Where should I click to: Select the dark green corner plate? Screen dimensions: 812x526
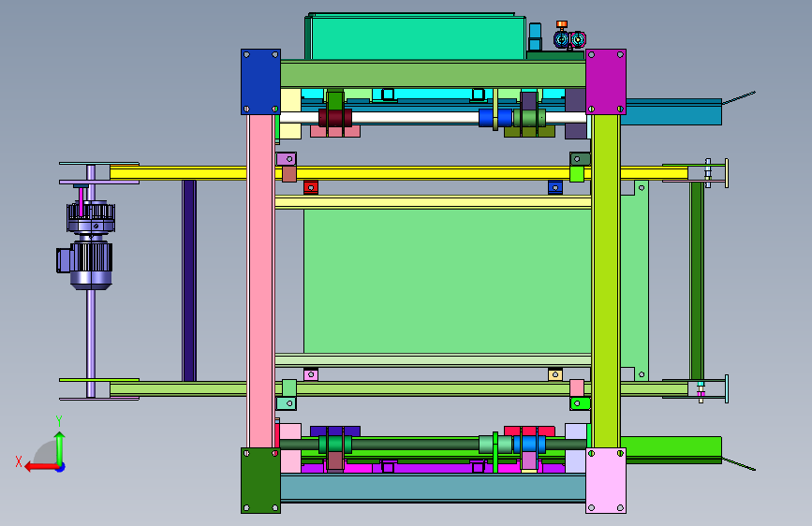(x=260, y=480)
